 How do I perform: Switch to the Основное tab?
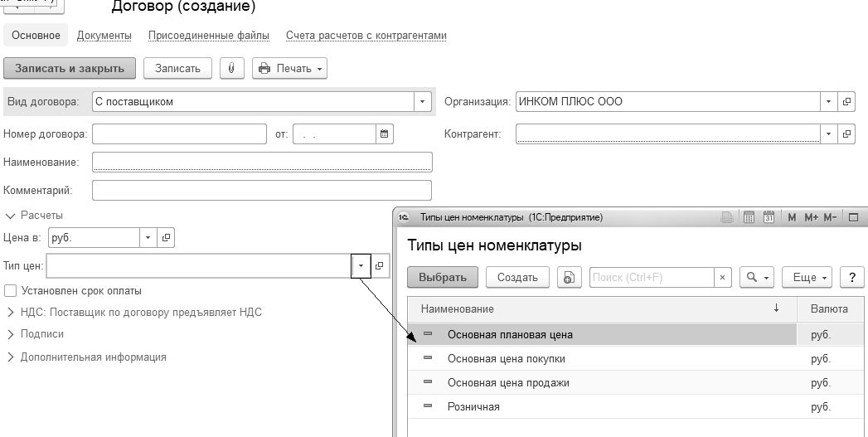(x=36, y=36)
